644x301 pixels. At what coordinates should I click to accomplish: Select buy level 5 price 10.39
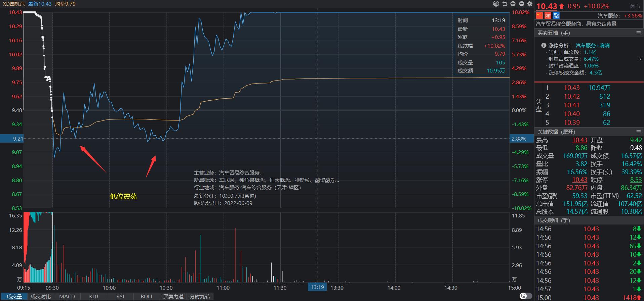pos(572,122)
